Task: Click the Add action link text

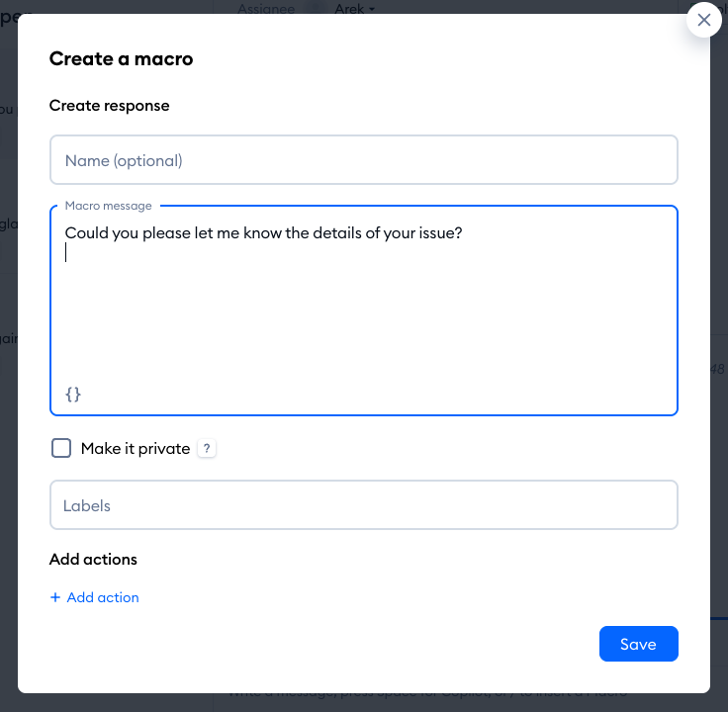Action: click(103, 597)
